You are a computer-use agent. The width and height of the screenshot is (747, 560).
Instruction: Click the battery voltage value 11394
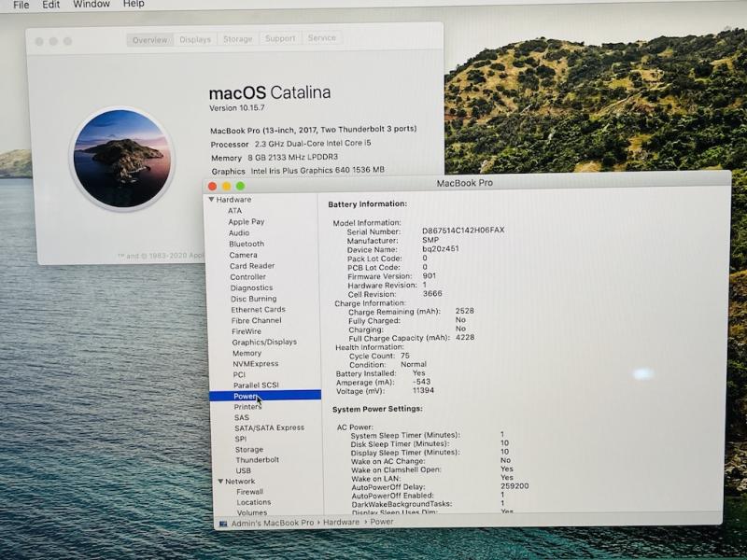(424, 390)
